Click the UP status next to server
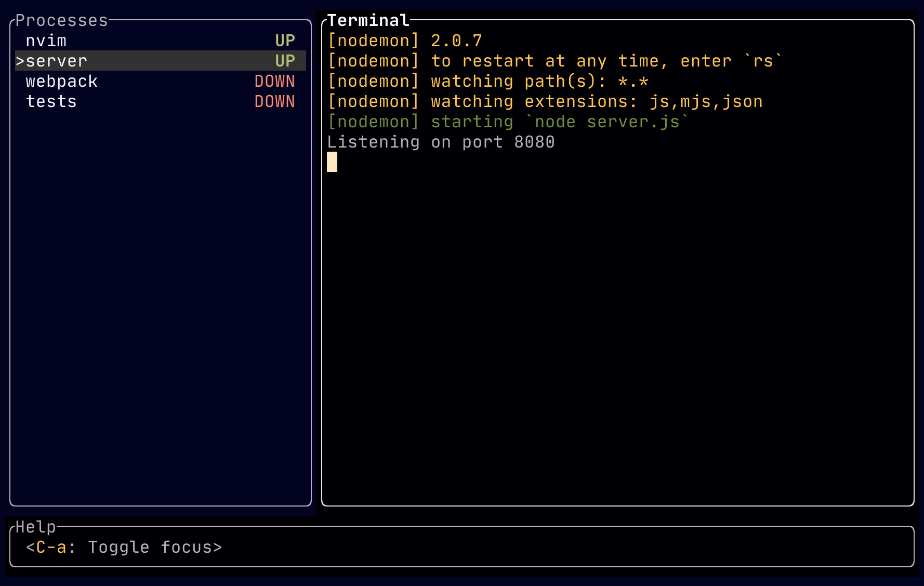Viewport: 924px width, 586px height. [x=285, y=60]
